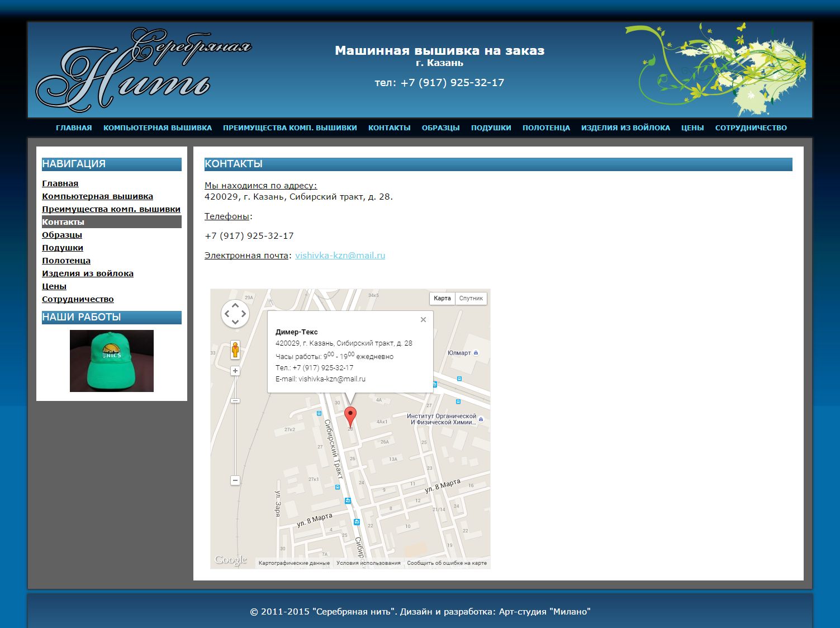Open sidebar link Компьютерная вышивка
Screen dimensions: 840x628
[97, 196]
